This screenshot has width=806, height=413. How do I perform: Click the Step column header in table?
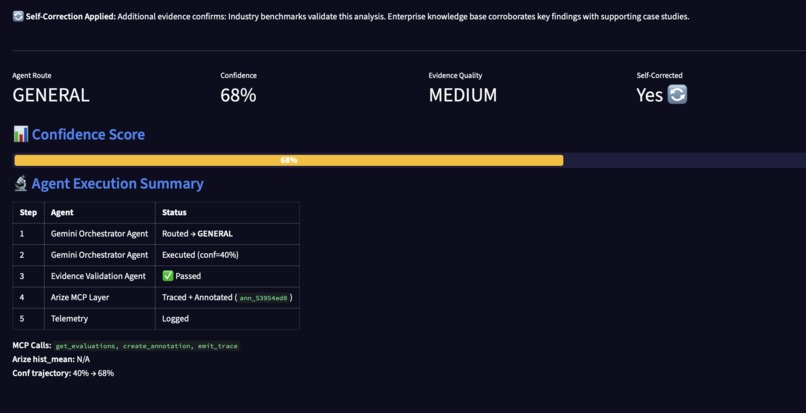pyautogui.click(x=28, y=212)
